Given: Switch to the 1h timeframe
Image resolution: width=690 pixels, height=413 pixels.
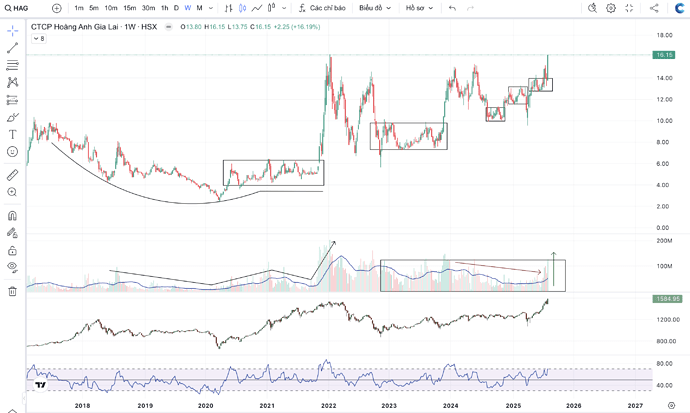Looking at the screenshot, I should tap(164, 8).
